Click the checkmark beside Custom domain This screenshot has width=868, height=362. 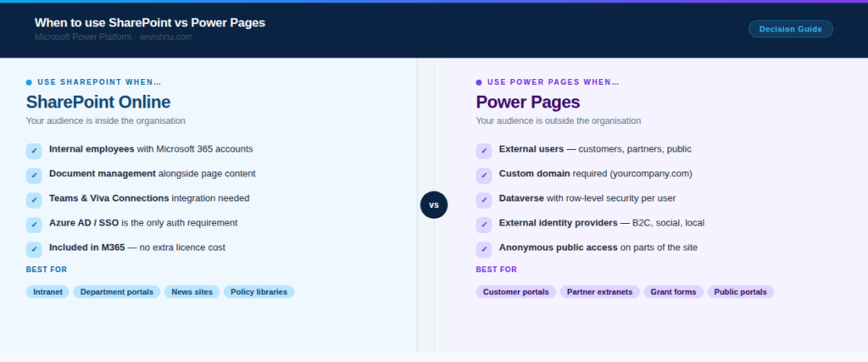click(484, 175)
